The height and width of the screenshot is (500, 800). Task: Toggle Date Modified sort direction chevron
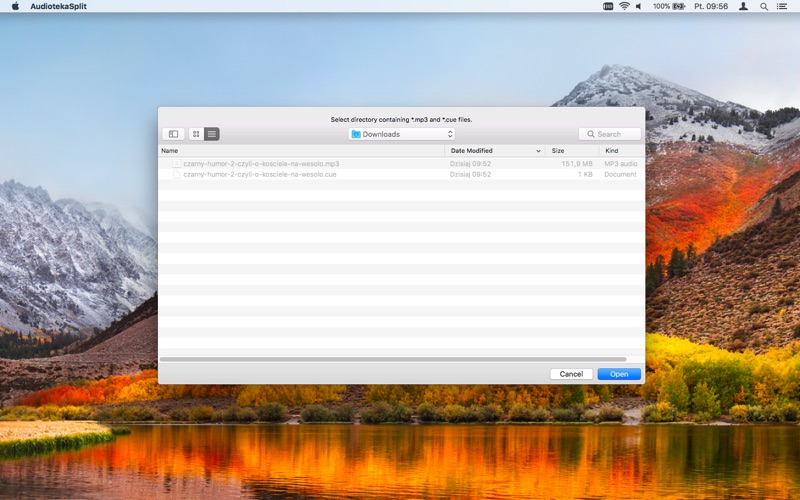pos(538,151)
